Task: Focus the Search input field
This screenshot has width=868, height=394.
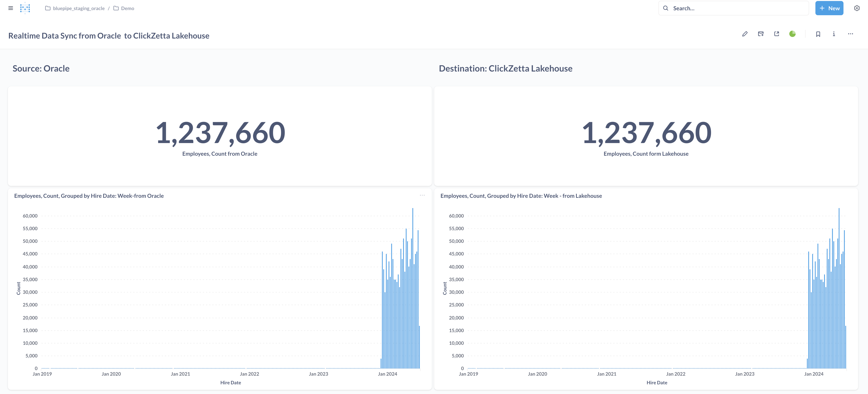Action: coord(738,8)
